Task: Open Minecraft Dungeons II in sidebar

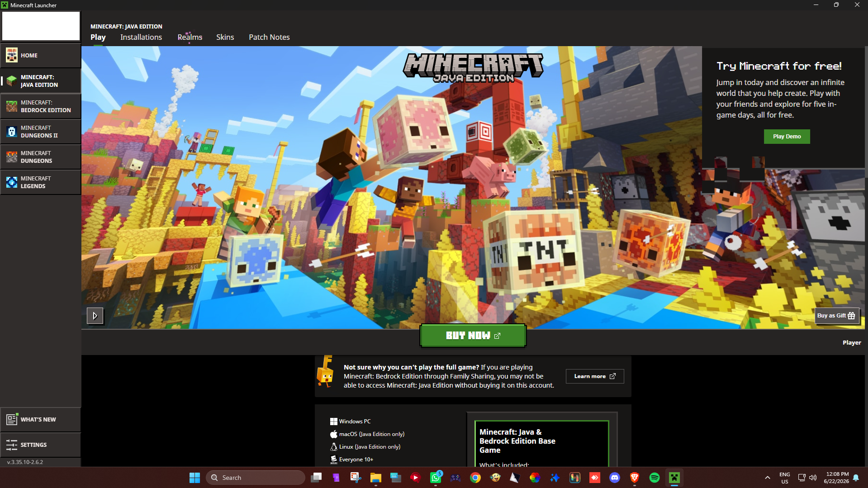Action: click(x=41, y=132)
